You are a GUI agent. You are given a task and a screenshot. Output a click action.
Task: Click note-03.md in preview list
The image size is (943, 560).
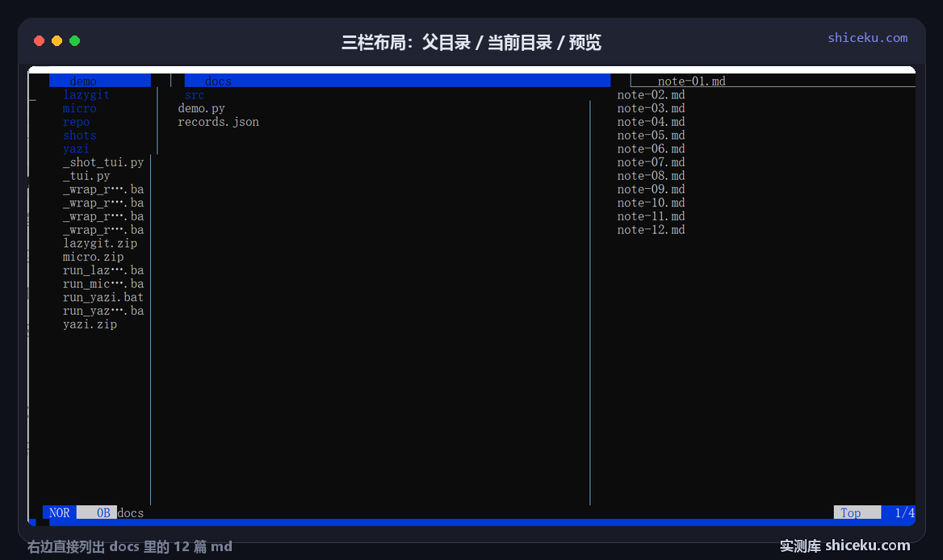(x=651, y=109)
